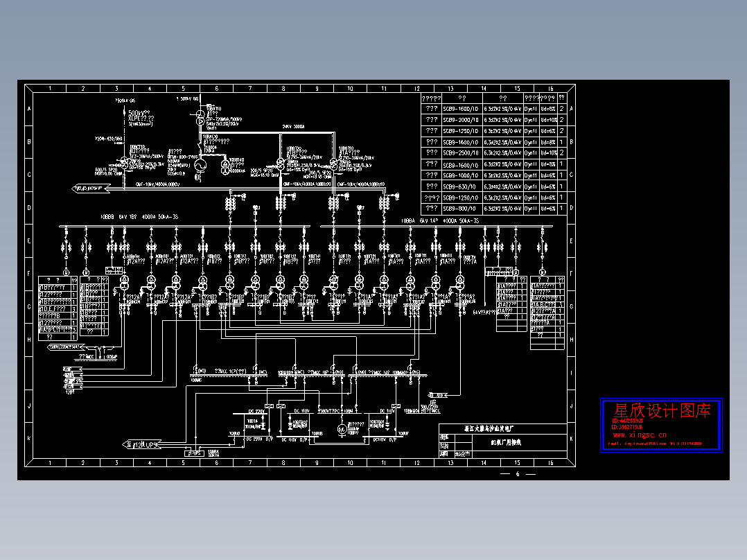Click the 10BMC bus section label
The image size is (747, 560).
coord(196,380)
